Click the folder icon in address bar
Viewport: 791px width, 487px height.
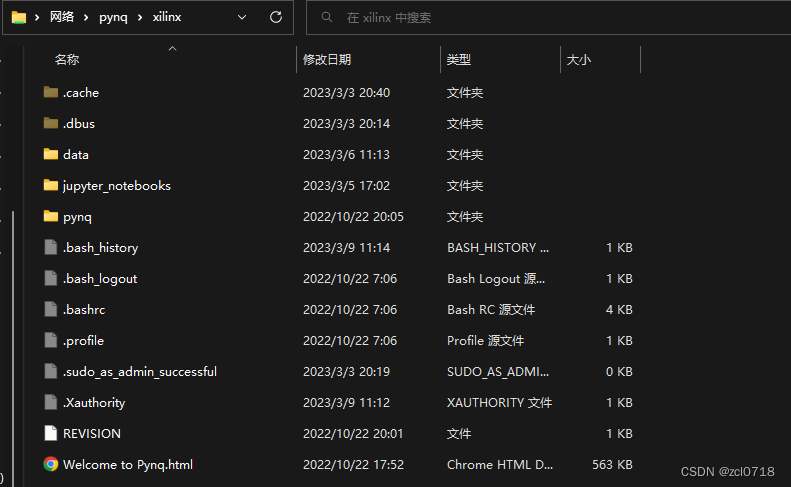click(19, 17)
